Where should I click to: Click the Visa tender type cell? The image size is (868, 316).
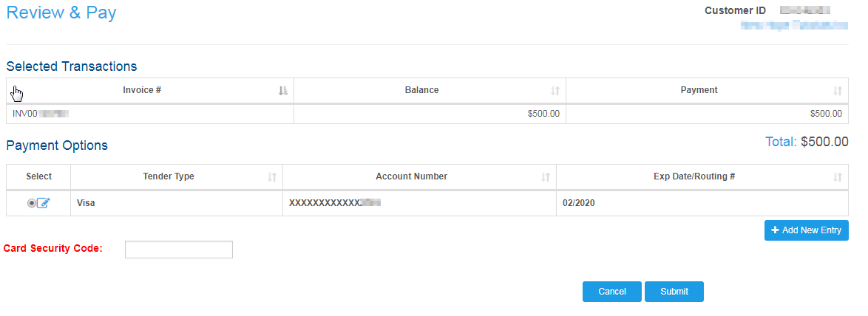point(86,202)
